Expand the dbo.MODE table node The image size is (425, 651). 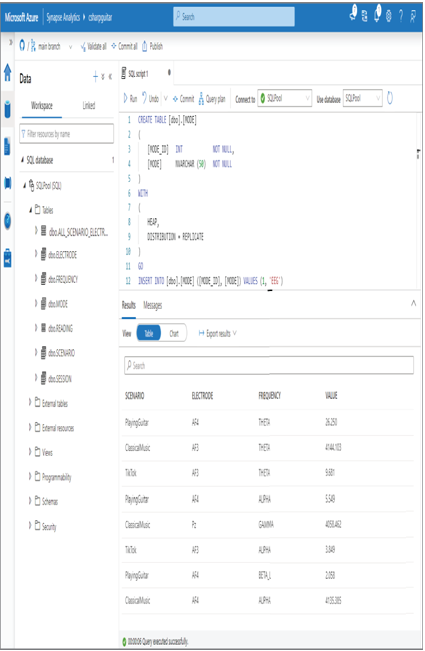point(36,303)
